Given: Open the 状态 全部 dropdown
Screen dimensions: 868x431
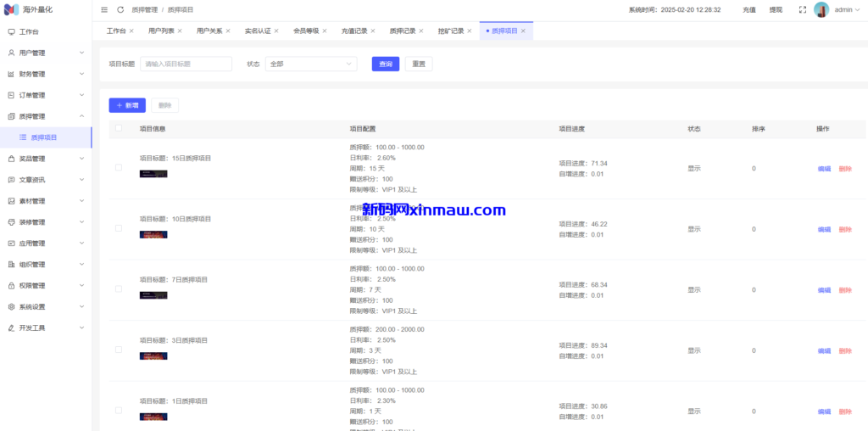Looking at the screenshot, I should coord(311,64).
